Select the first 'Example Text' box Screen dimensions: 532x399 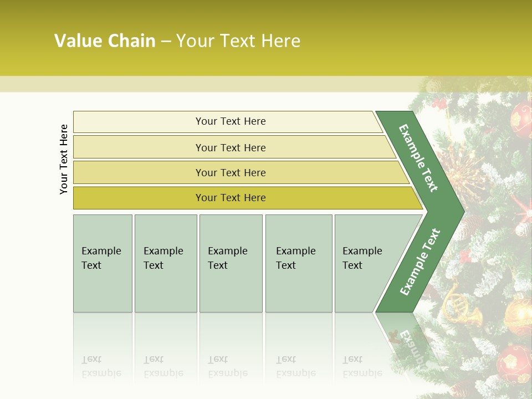coord(103,263)
